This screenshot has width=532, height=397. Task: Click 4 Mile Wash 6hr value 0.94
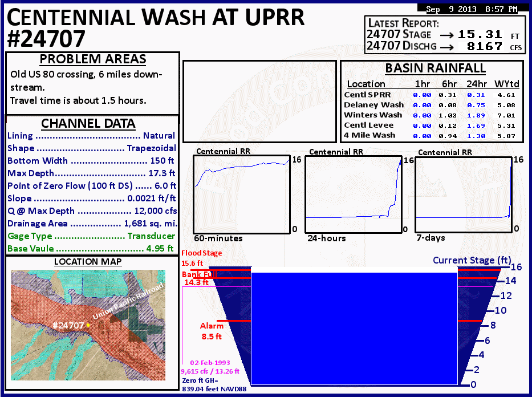click(x=448, y=136)
